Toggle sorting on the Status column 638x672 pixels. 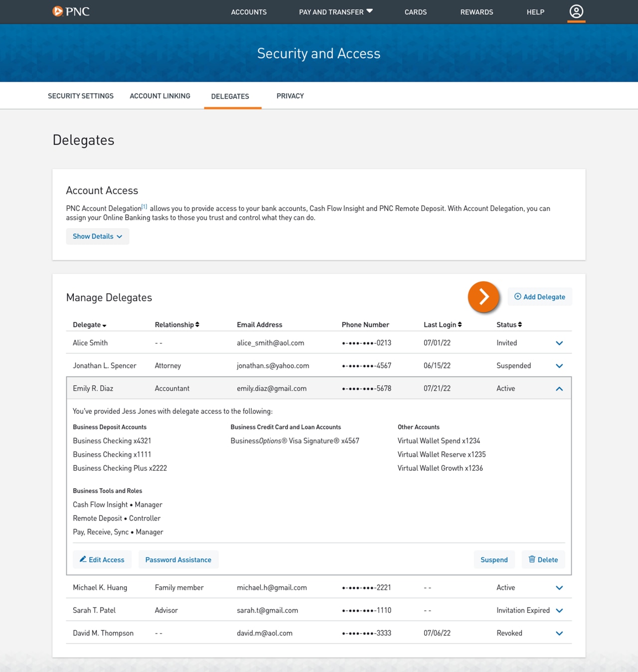click(519, 324)
